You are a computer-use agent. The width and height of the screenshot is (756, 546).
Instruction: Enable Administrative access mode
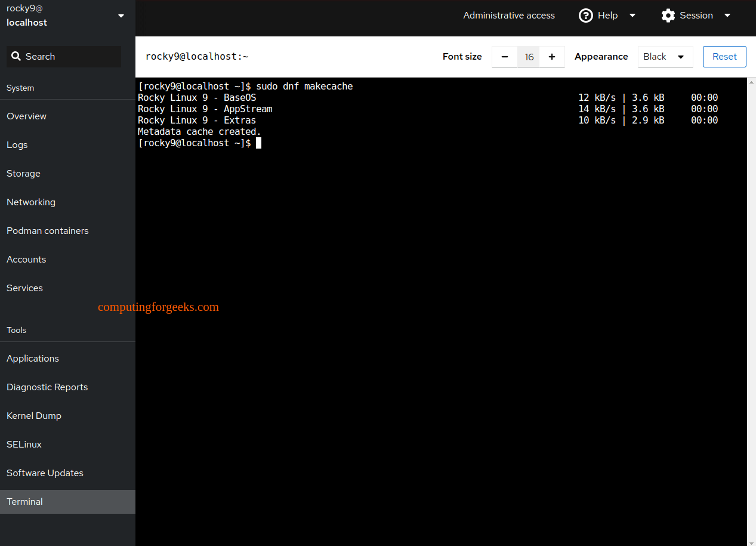click(509, 16)
